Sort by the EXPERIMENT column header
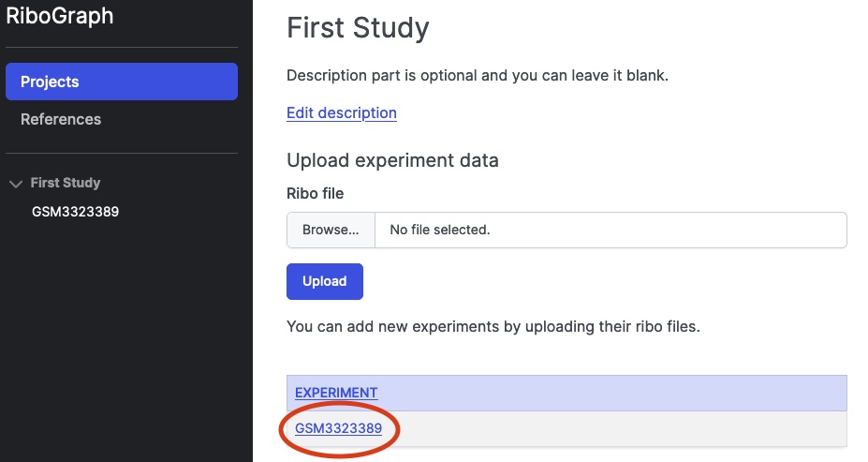This screenshot has width=868, height=462. point(336,393)
